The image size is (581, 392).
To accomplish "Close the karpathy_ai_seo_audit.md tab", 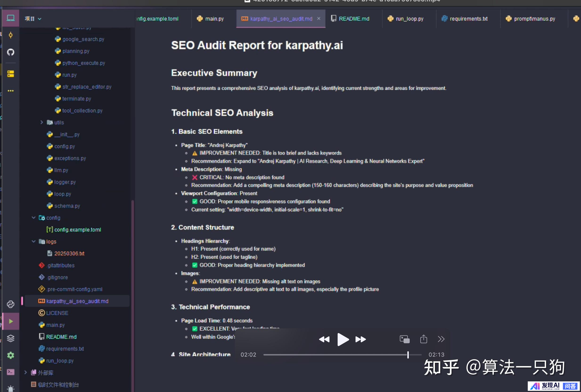I will (319, 19).
